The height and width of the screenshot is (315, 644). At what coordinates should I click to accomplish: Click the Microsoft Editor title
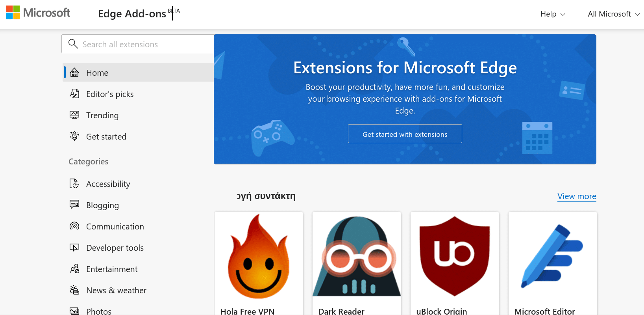click(x=545, y=311)
